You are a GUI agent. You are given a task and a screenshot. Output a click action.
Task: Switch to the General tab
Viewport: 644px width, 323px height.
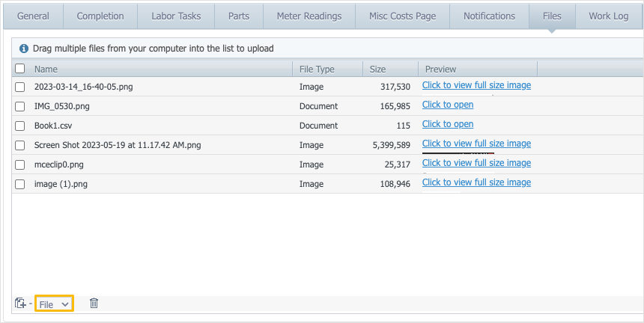pos(33,16)
